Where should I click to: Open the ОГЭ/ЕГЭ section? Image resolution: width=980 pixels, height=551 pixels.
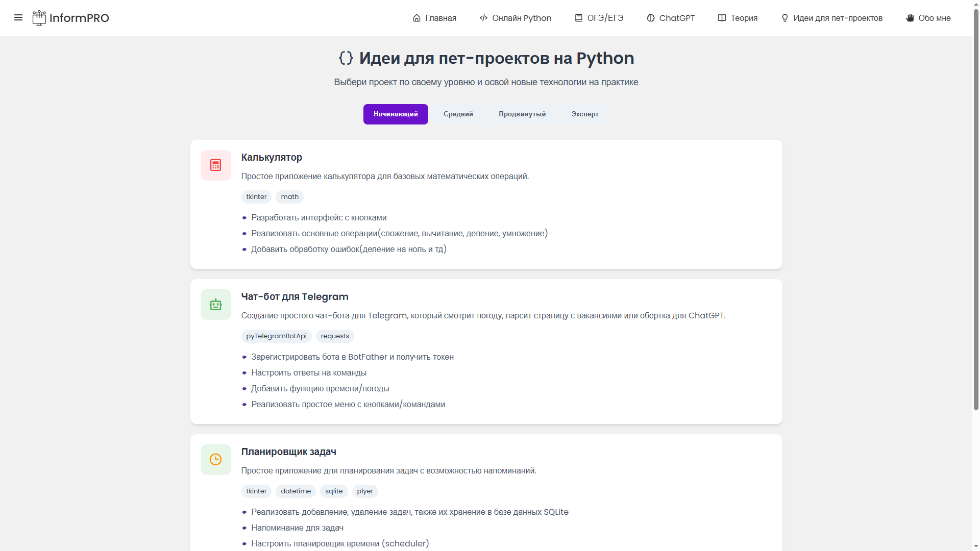coord(599,18)
